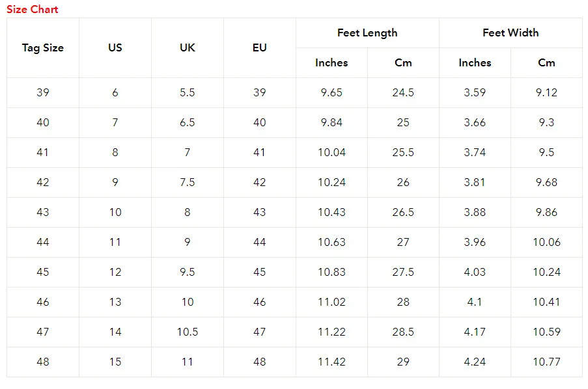The height and width of the screenshot is (389, 588).
Task: Click Inches subheader under Feet Length
Action: [331, 62]
